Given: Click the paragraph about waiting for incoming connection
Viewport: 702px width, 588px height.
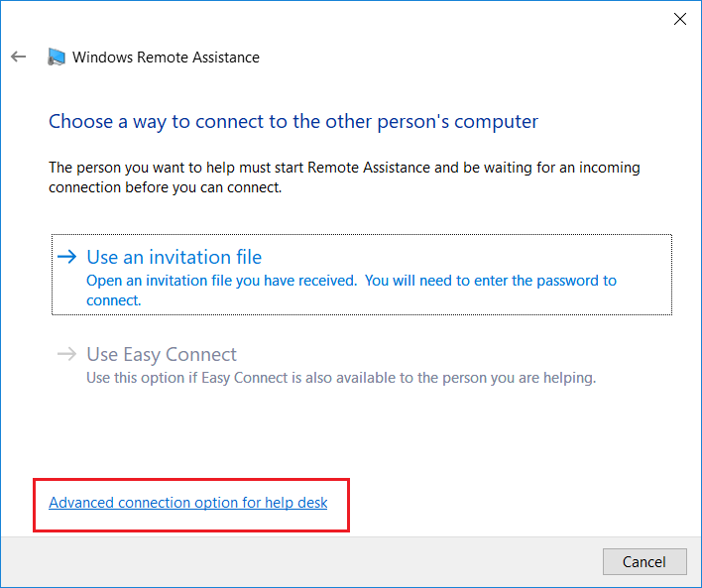Looking at the screenshot, I should coord(344,177).
